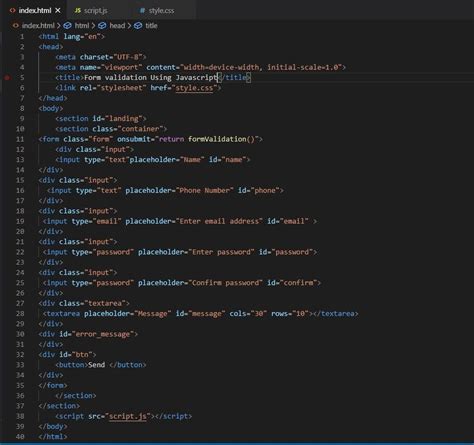Select the title breadcrumb segment
Viewport: 474px width, 445px height.
tap(151, 26)
